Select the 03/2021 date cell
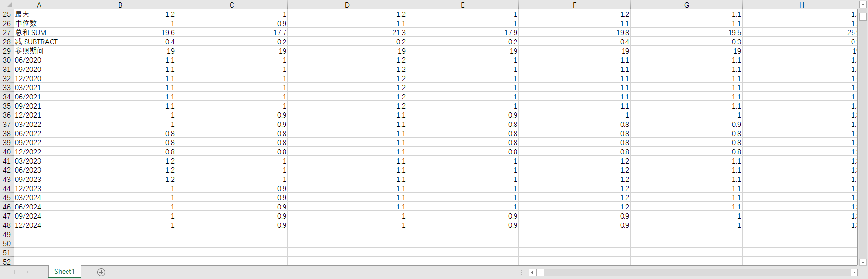The width and height of the screenshot is (868, 279). pyautogui.click(x=39, y=88)
